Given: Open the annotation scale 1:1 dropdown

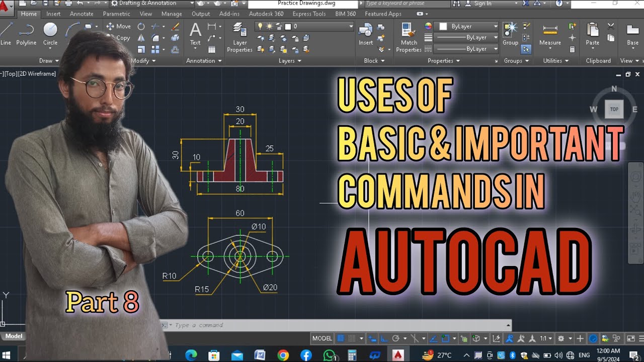Looking at the screenshot, I should (546, 338).
